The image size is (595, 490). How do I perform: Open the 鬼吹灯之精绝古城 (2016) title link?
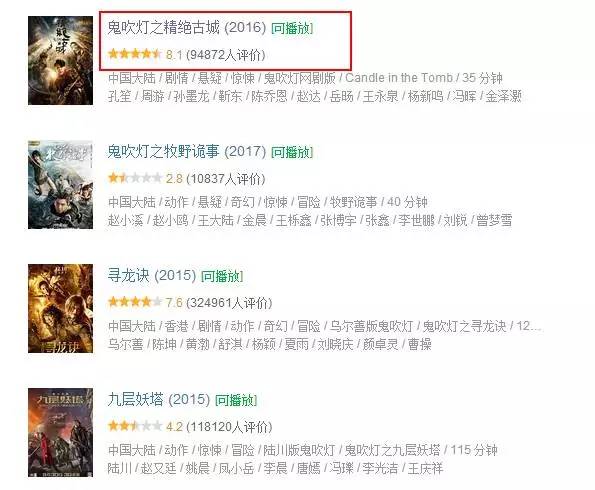pos(187,28)
